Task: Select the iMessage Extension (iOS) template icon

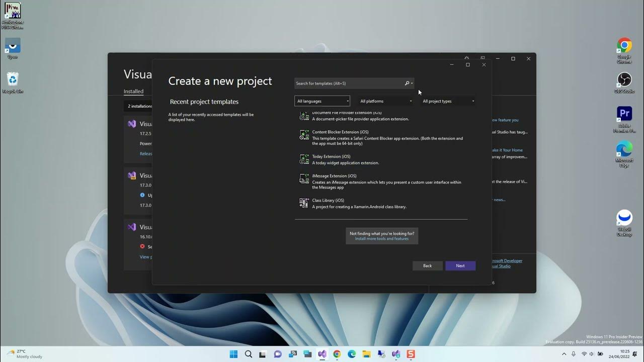Action: (x=304, y=179)
